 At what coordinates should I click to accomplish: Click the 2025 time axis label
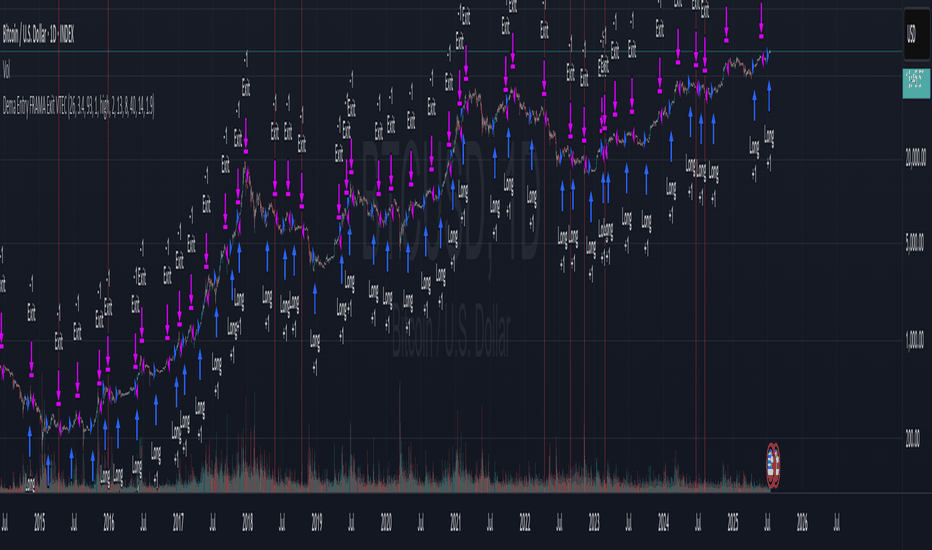click(x=733, y=523)
